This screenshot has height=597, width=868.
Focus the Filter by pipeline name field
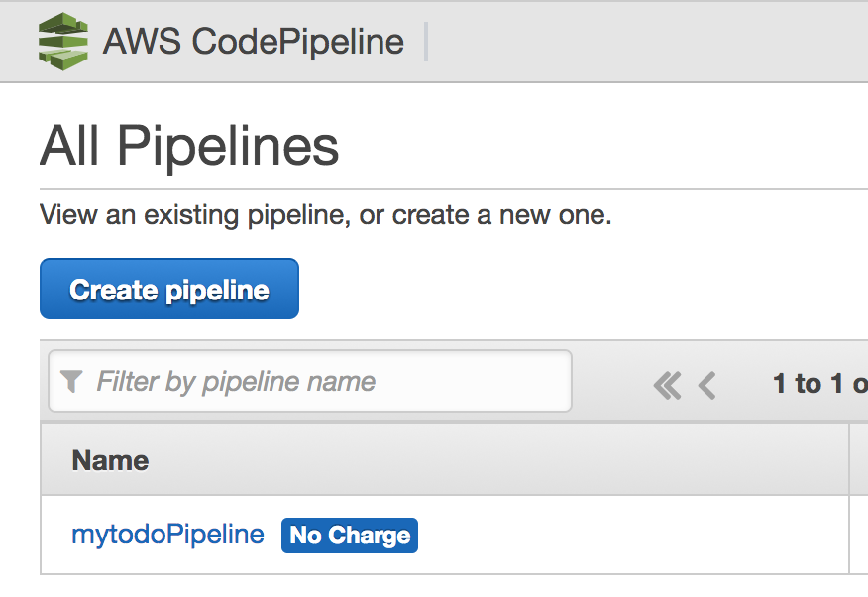(310, 381)
